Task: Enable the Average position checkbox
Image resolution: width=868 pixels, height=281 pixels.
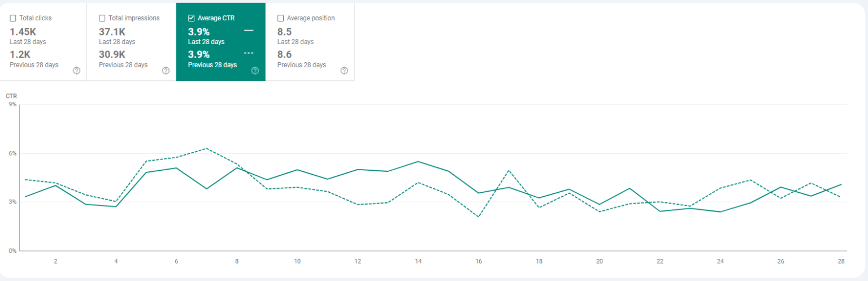Action: click(x=280, y=18)
